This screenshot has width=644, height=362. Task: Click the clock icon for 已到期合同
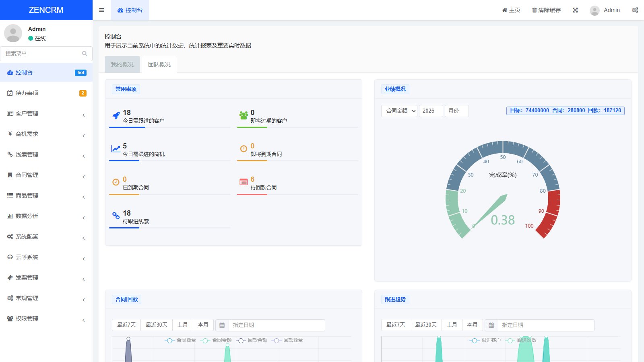[x=116, y=182]
